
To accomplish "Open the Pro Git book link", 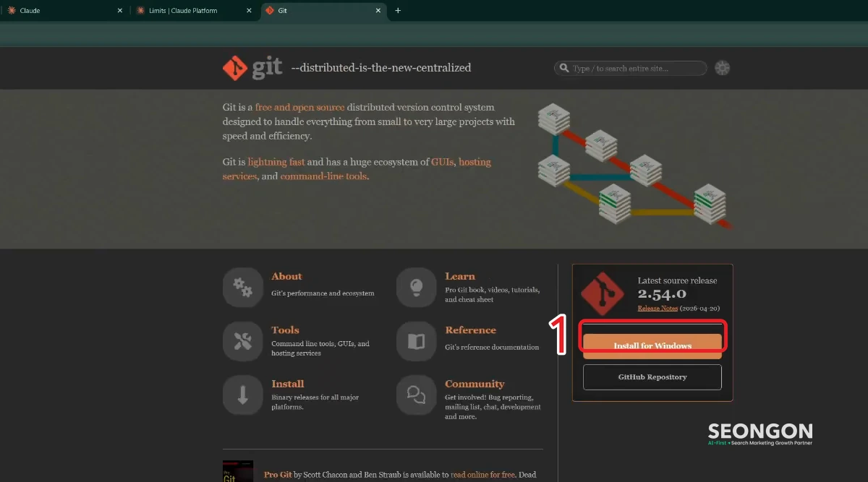I will click(x=278, y=475).
